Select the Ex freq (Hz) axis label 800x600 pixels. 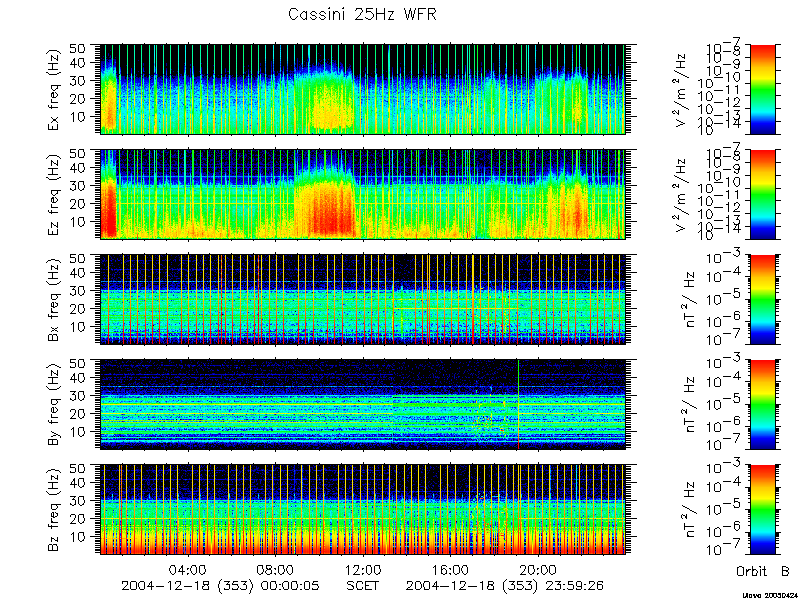click(x=55, y=89)
